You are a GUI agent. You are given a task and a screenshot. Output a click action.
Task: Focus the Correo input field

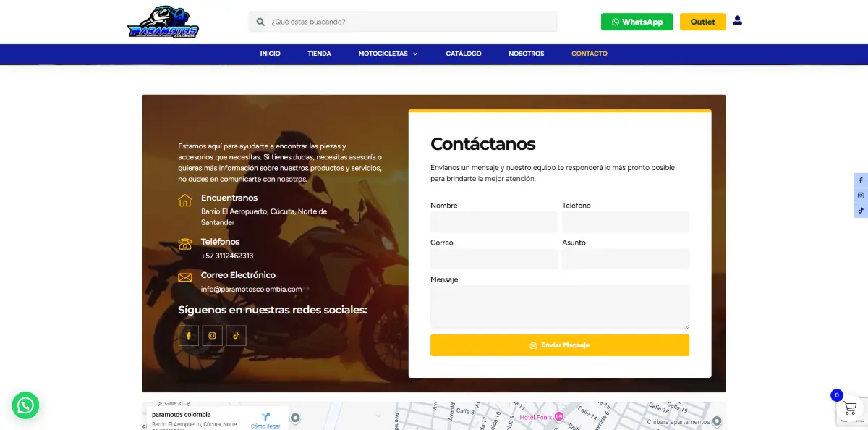[494, 258]
